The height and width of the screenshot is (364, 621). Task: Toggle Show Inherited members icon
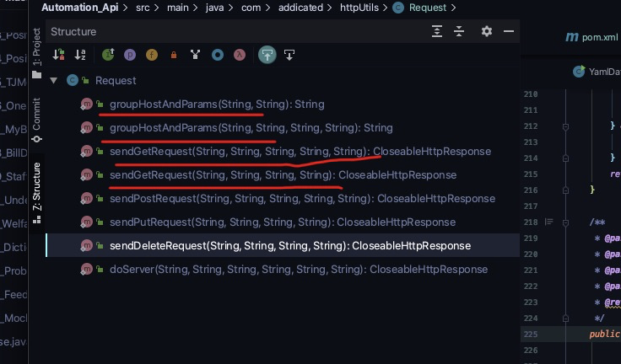(x=108, y=55)
